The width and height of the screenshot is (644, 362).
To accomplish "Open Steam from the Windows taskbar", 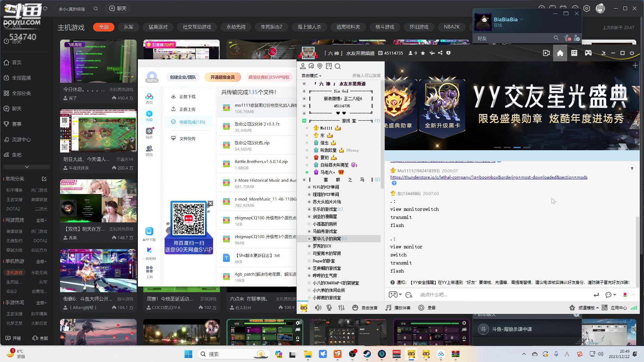I will point(367,354).
